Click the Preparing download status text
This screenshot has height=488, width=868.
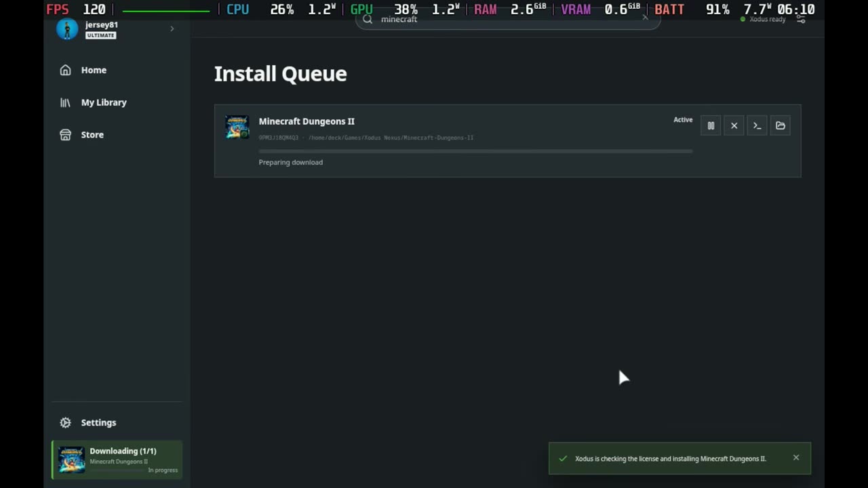(290, 162)
